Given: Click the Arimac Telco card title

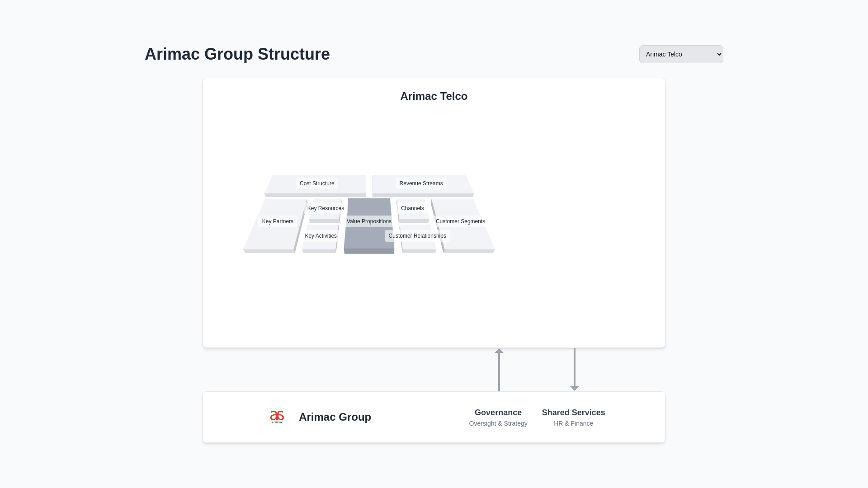Looking at the screenshot, I should point(434,96).
